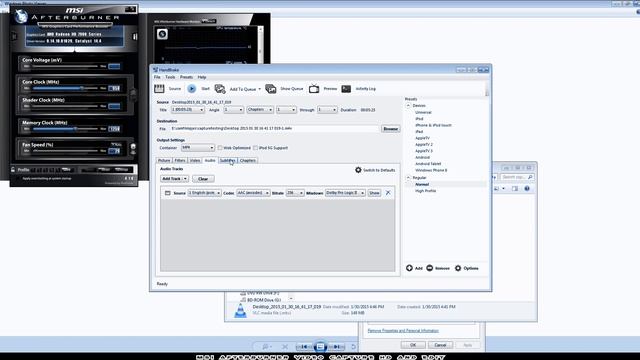This screenshot has width=640, height=360.
Task: Click the audio track row handle icon
Action: (x=167, y=193)
